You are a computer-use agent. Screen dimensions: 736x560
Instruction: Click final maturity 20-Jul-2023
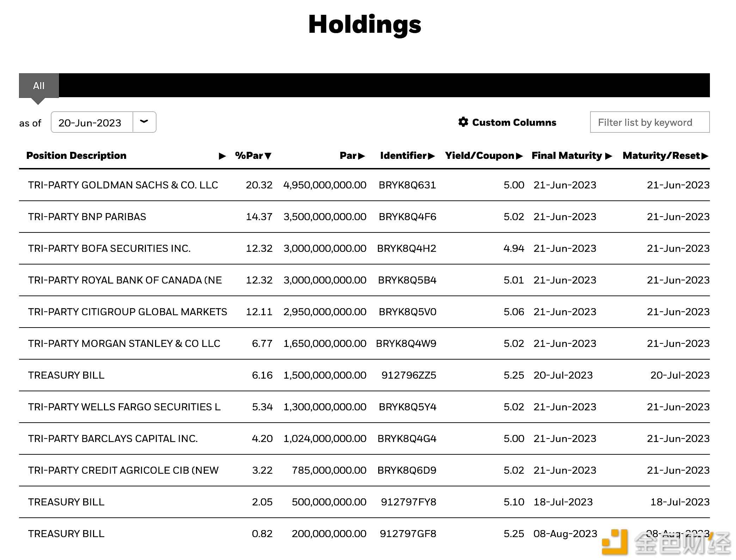click(563, 375)
